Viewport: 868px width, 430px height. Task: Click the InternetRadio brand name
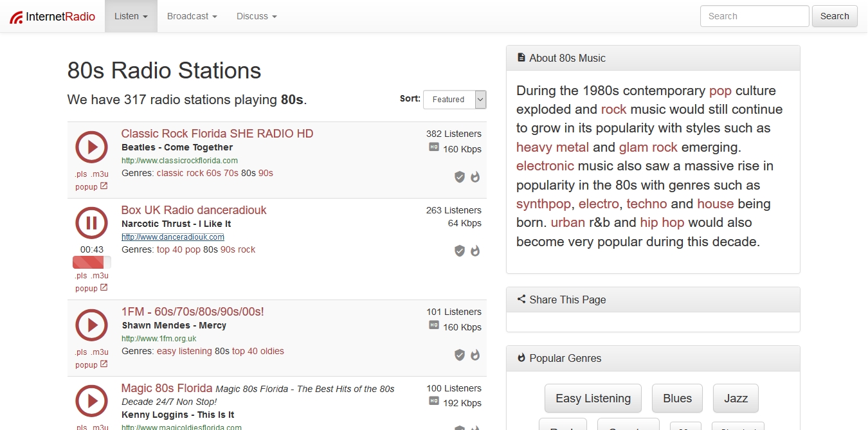pyautogui.click(x=60, y=17)
